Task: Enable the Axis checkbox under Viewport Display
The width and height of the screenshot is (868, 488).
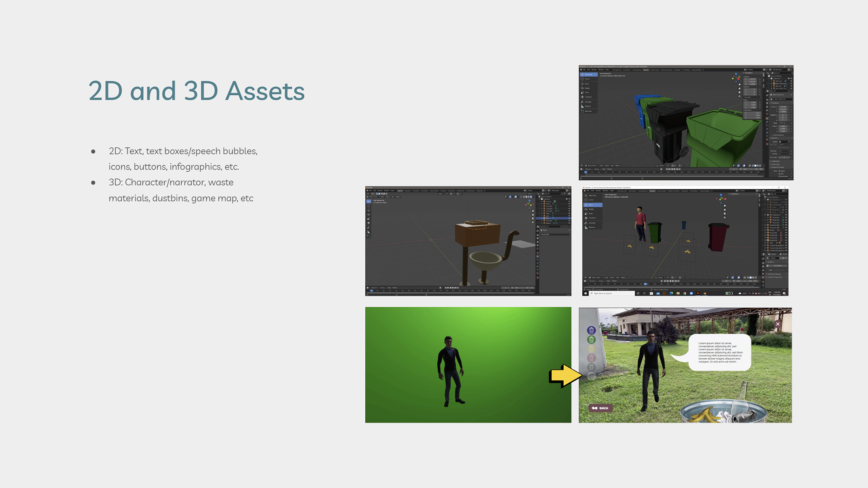Action: point(779,174)
